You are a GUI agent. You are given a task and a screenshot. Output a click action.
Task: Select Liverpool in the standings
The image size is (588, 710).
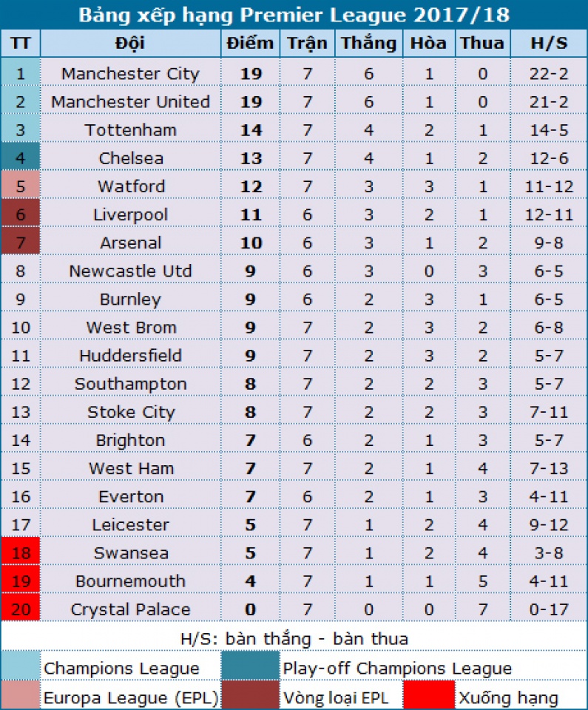[130, 214]
